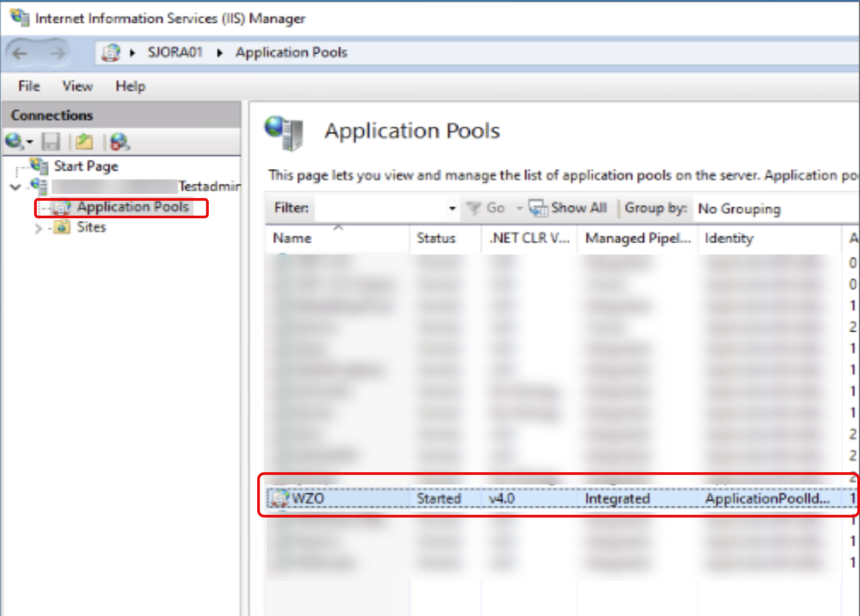
Task: Click the save icon in Connections toolbar
Action: (x=51, y=142)
